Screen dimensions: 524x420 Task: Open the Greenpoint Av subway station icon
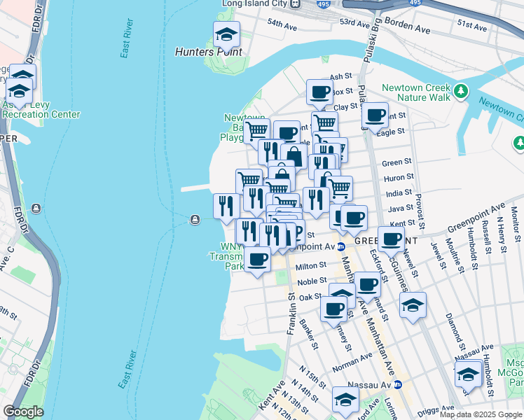(340, 246)
